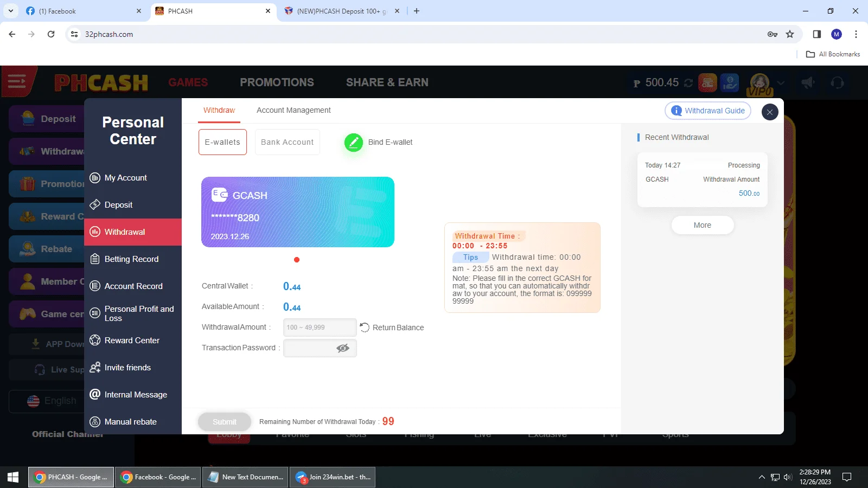Image resolution: width=868 pixels, height=488 pixels.
Task: Click the Rebate button in left site menu
Action: click(47, 249)
